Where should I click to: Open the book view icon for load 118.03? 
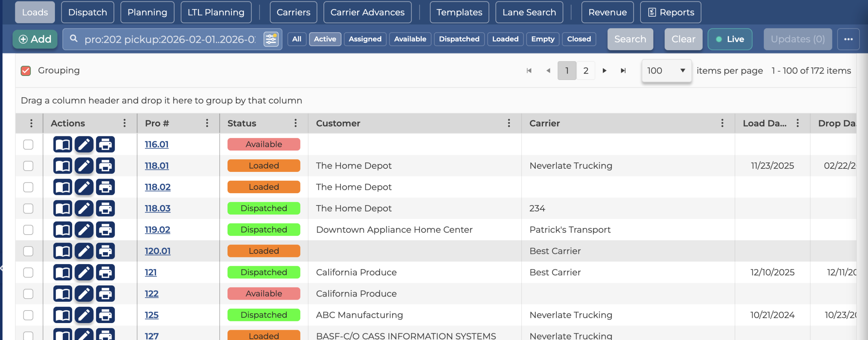coord(63,208)
